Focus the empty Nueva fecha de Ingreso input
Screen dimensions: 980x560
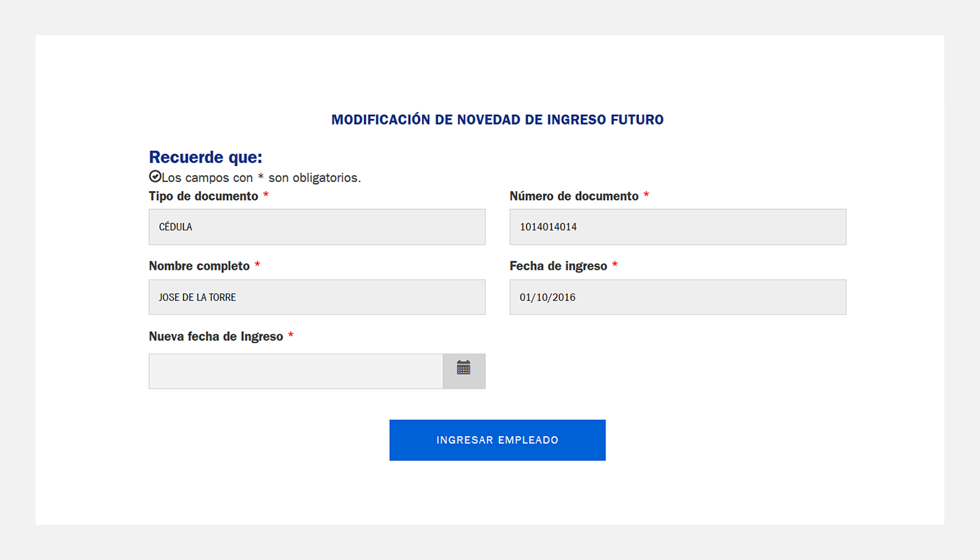(296, 371)
